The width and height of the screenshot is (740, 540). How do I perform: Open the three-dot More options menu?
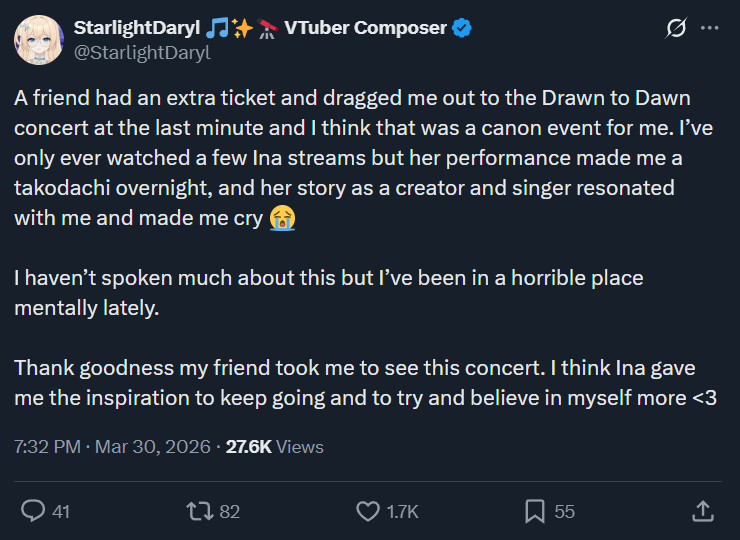[x=710, y=29]
